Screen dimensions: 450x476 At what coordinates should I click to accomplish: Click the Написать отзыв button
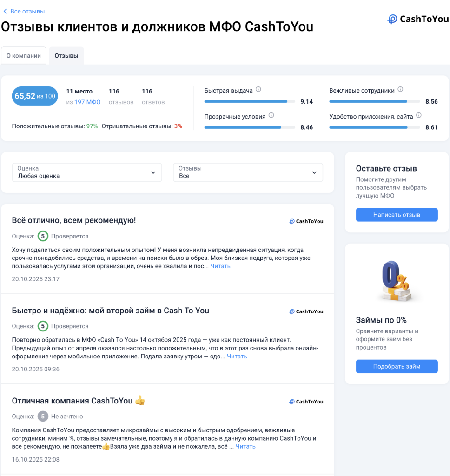[x=397, y=215]
